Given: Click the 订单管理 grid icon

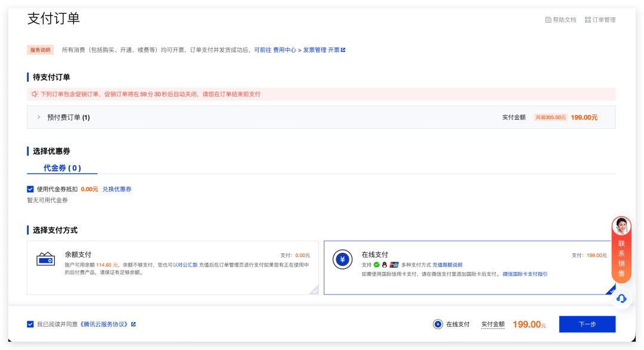Looking at the screenshot, I should (x=589, y=19).
